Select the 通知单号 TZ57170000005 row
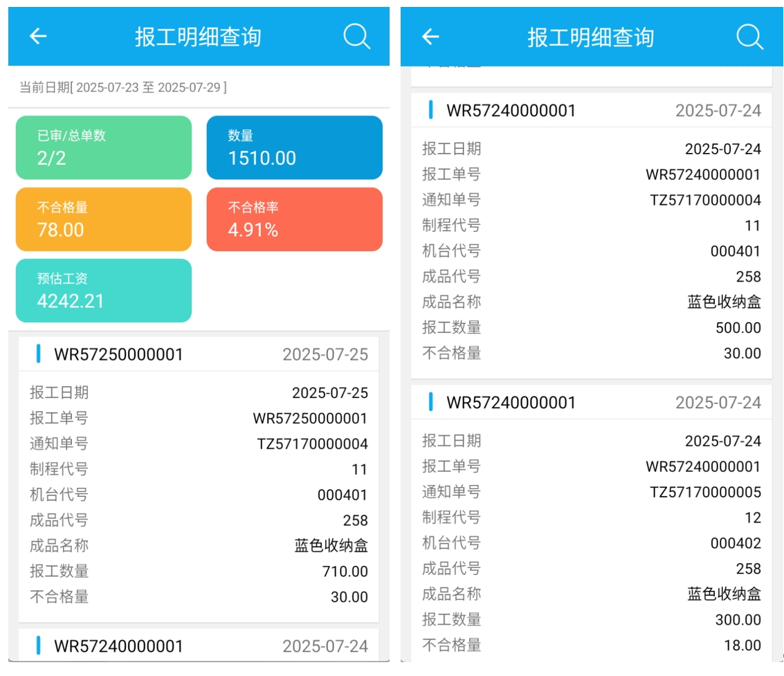Image resolution: width=784 pixels, height=676 pixels. click(x=591, y=492)
